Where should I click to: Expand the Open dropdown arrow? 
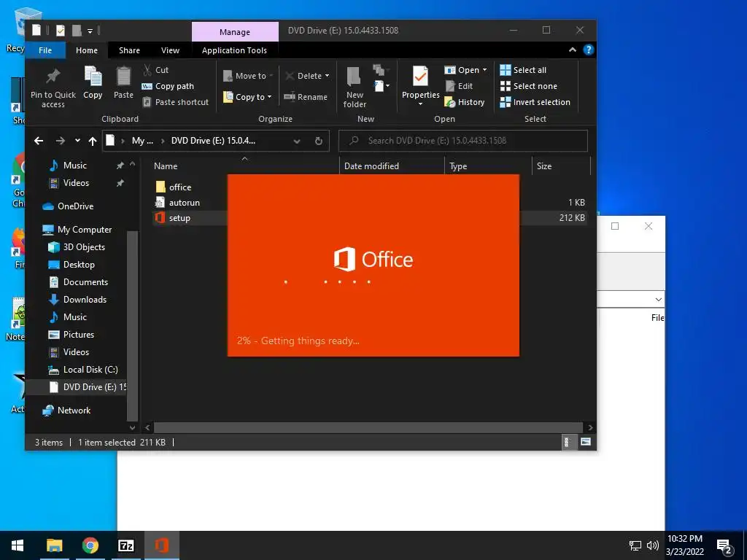click(x=484, y=70)
